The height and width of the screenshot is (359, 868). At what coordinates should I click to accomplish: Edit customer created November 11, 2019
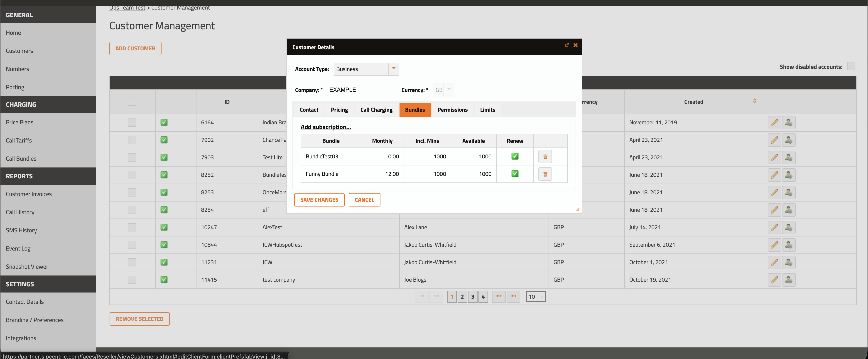pos(774,122)
